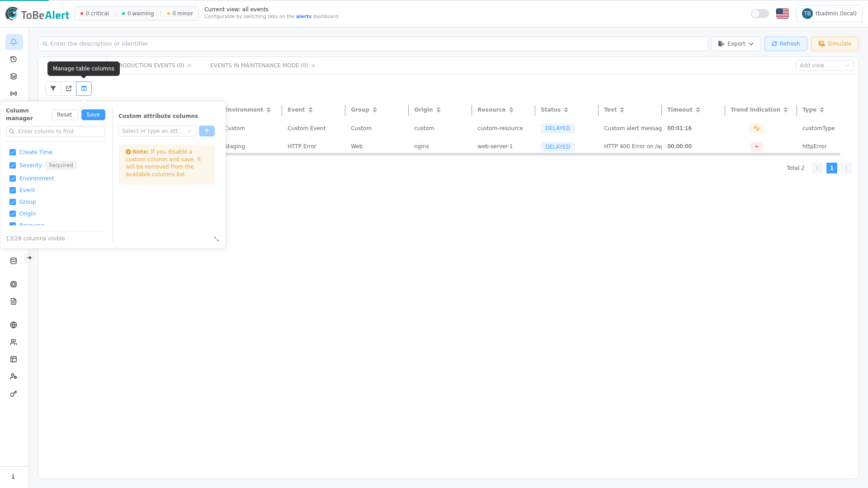Filter by 0 critical alerts
868x488 pixels.
coord(94,14)
